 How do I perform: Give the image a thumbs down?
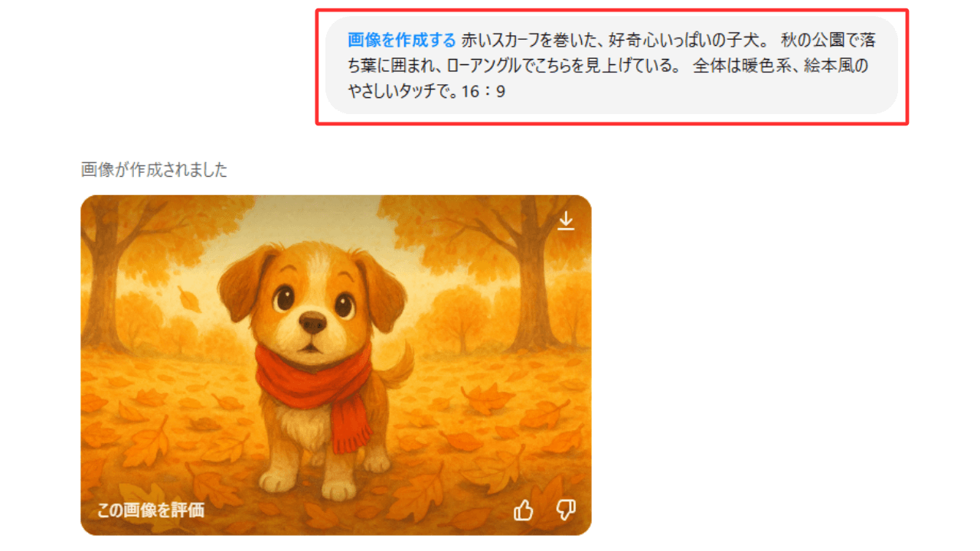(566, 510)
